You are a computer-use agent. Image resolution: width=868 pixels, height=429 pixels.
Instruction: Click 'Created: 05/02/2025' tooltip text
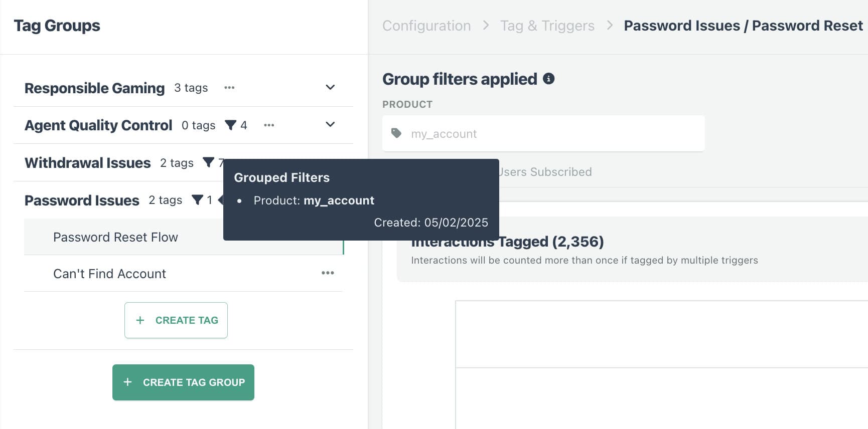(431, 223)
